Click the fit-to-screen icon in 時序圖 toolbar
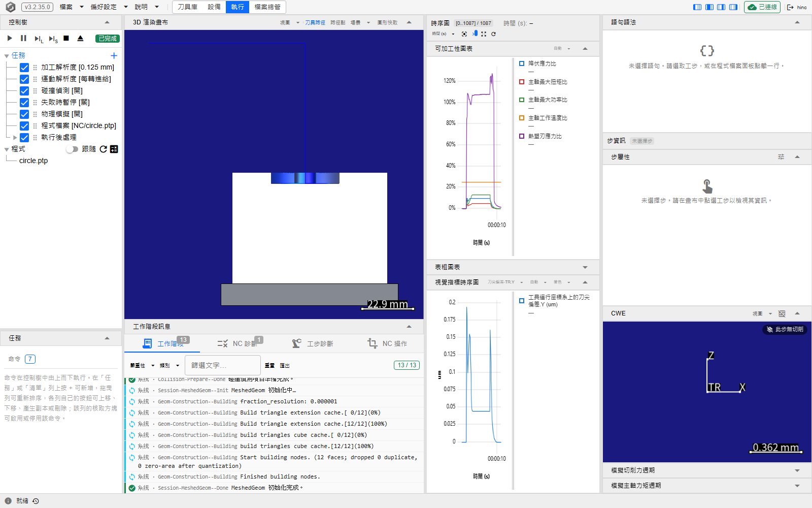812x508 pixels. click(484, 34)
